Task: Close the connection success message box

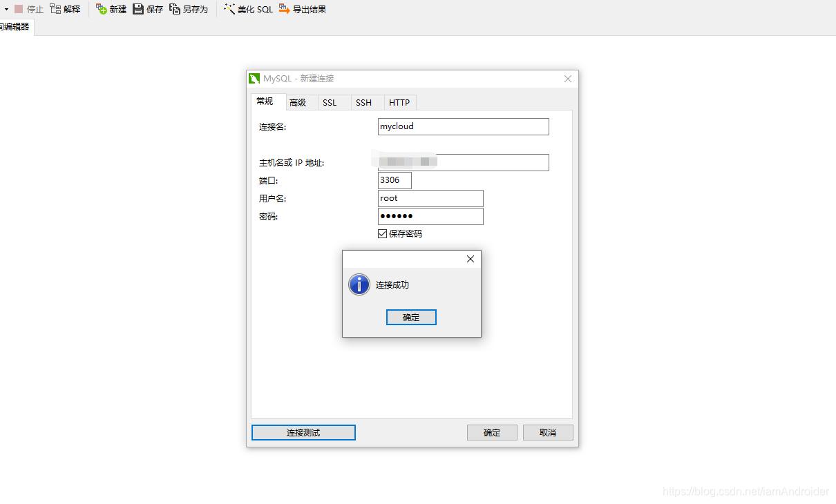Action: pos(471,259)
